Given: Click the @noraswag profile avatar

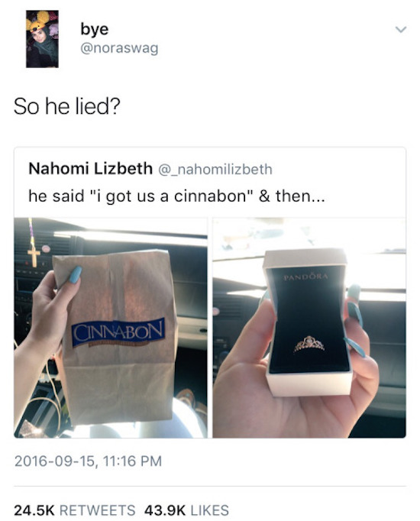Looking at the screenshot, I should (x=42, y=39).
